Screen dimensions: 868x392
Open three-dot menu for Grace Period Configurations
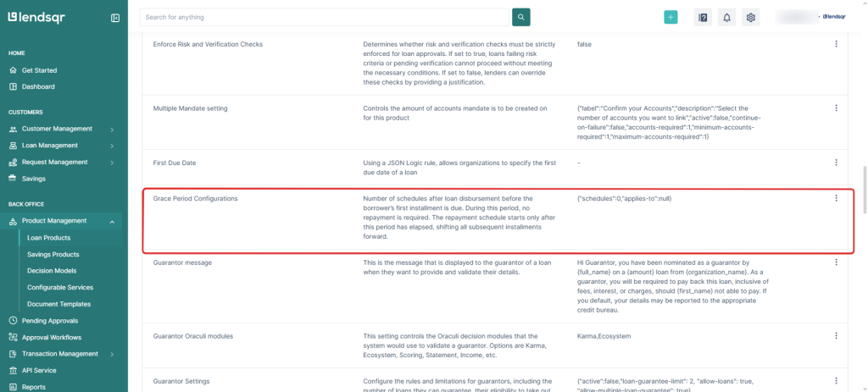pyautogui.click(x=836, y=198)
